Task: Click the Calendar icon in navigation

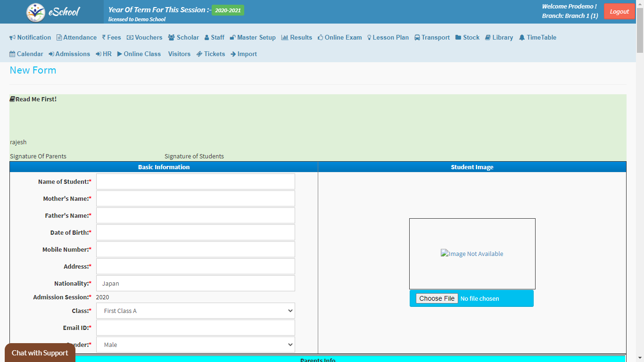Action: coord(12,54)
